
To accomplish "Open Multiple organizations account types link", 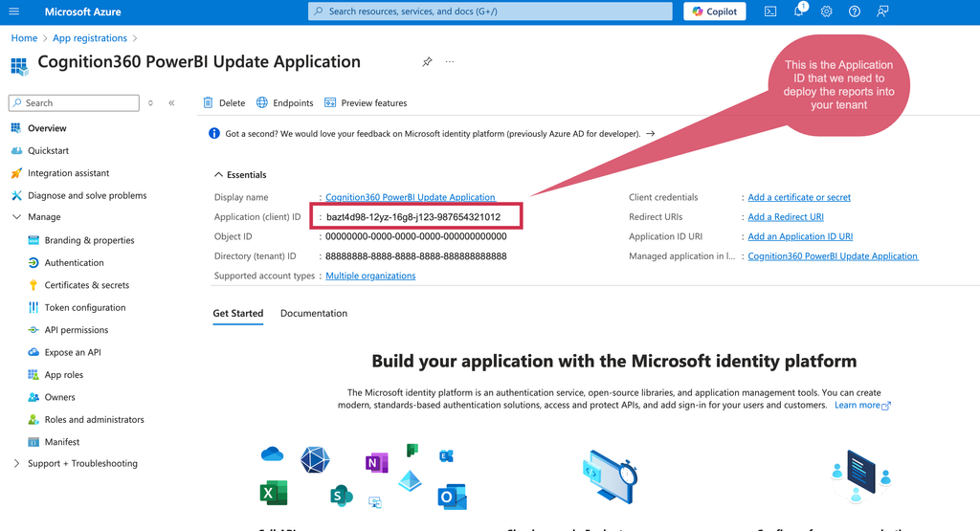I will click(x=370, y=277).
